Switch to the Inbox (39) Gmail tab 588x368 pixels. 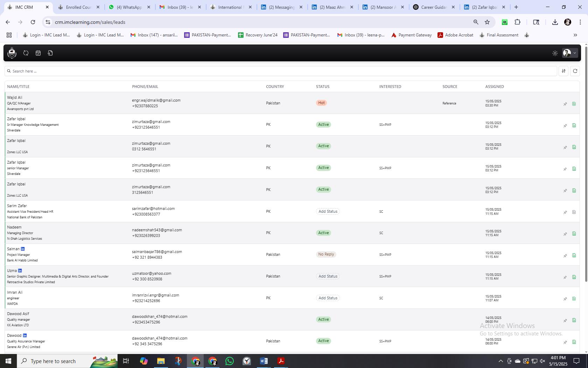[180, 7]
